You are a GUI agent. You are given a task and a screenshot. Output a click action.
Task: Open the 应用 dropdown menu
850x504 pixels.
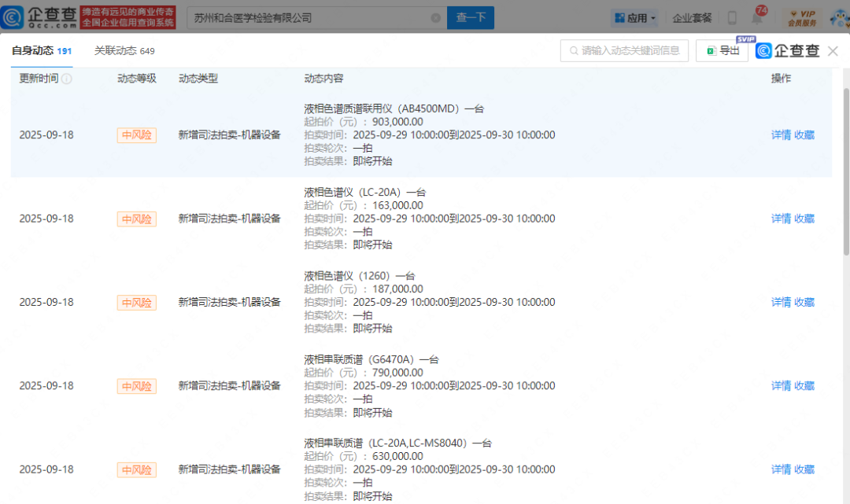635,18
